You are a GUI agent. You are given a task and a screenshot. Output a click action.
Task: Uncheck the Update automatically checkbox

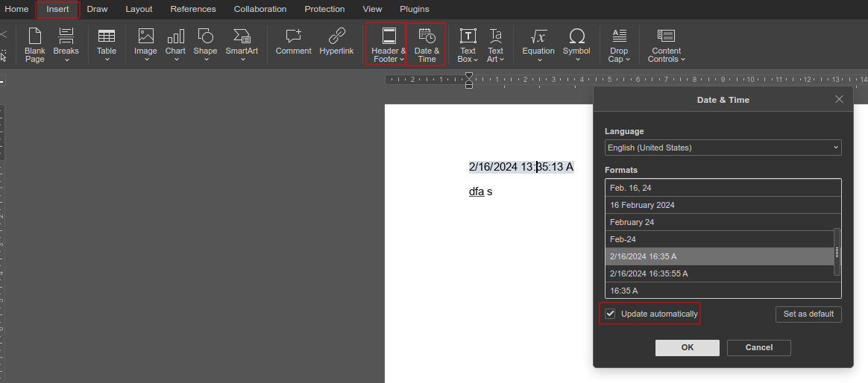(610, 314)
